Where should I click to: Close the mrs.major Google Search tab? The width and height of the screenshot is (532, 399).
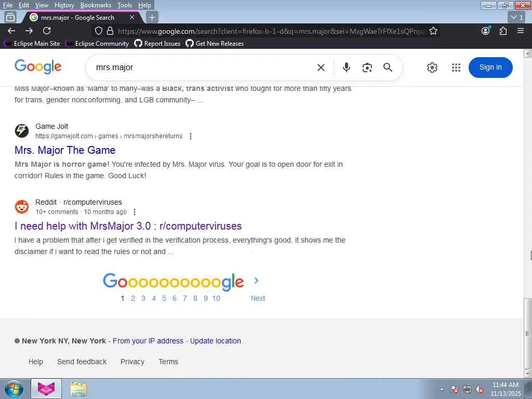[x=132, y=17]
